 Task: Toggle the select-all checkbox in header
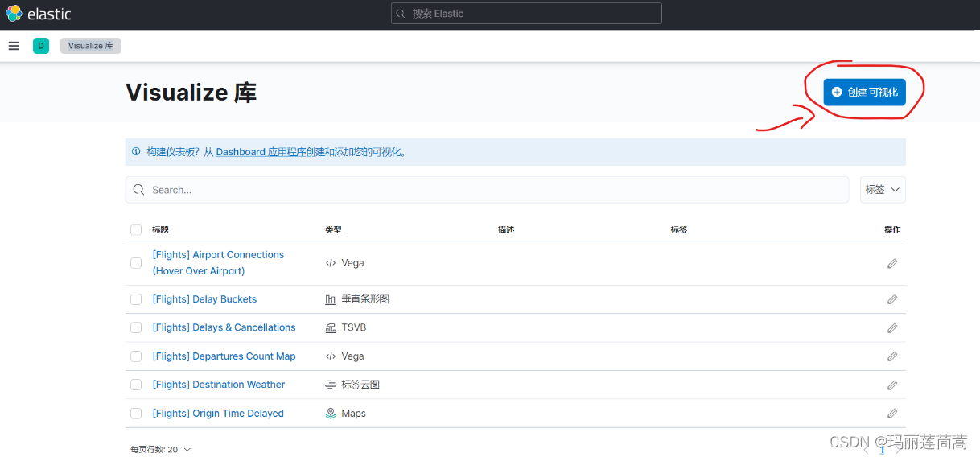pyautogui.click(x=136, y=230)
